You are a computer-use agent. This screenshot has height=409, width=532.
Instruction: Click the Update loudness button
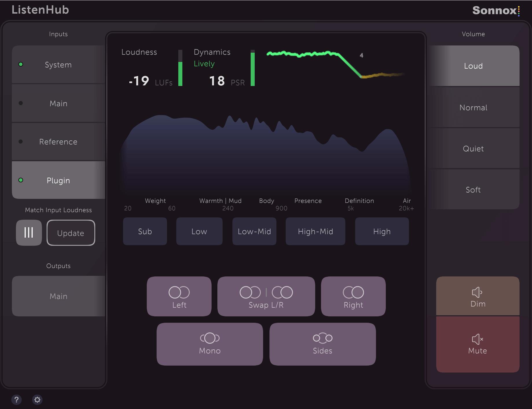[x=71, y=233]
